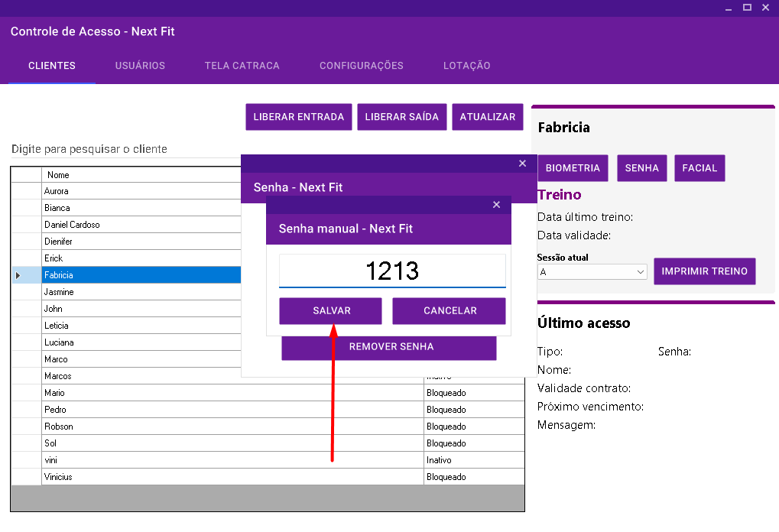This screenshot has height=532, width=779.
Task: Click the row indicator arrow beside Fabricia
Action: pyautogui.click(x=18, y=275)
